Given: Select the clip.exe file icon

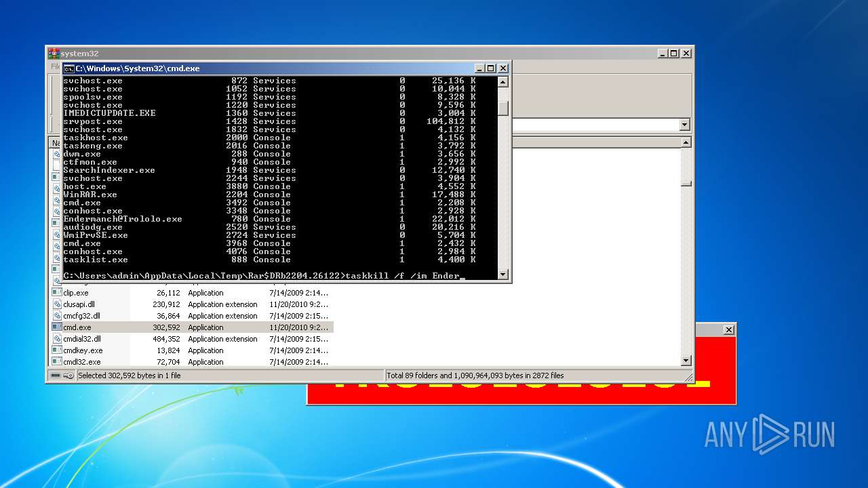Looking at the screenshot, I should (58, 293).
